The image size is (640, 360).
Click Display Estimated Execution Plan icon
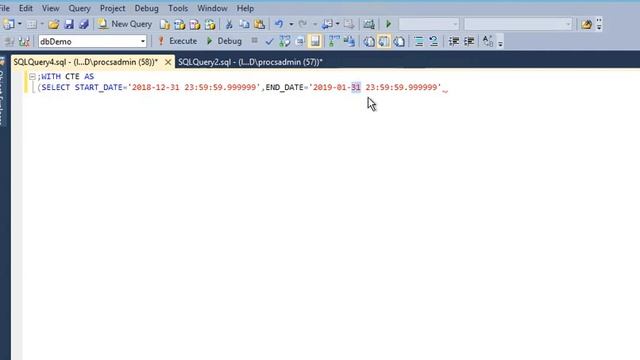coord(284,41)
